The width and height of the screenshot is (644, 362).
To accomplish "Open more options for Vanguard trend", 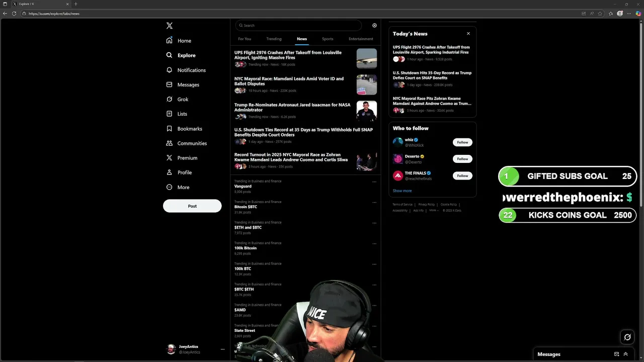I will coord(374,182).
